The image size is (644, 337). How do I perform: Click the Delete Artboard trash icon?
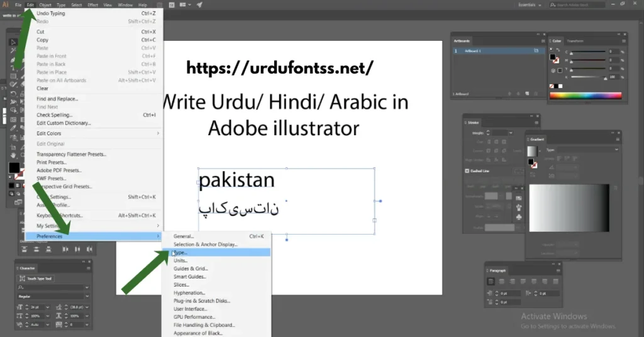click(x=536, y=94)
